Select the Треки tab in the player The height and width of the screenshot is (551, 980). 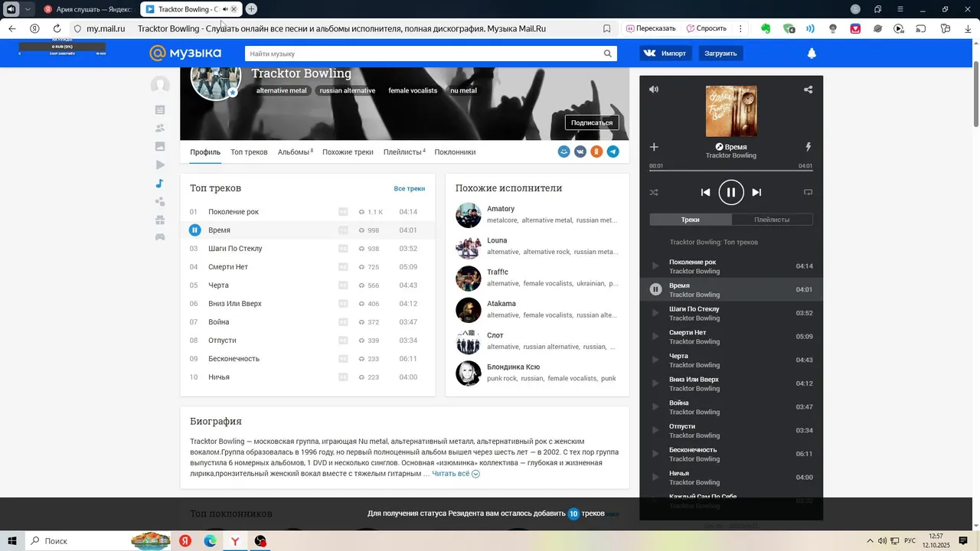(x=691, y=220)
